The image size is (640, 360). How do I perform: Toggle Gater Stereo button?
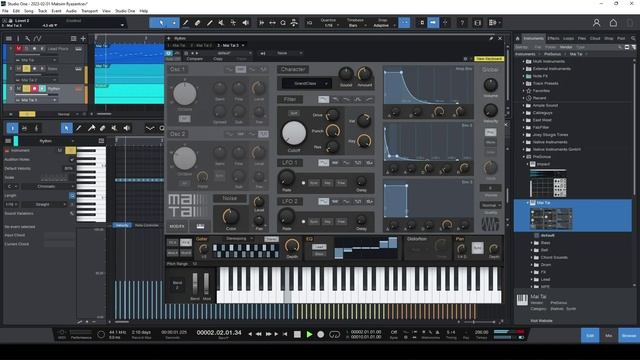(271, 239)
